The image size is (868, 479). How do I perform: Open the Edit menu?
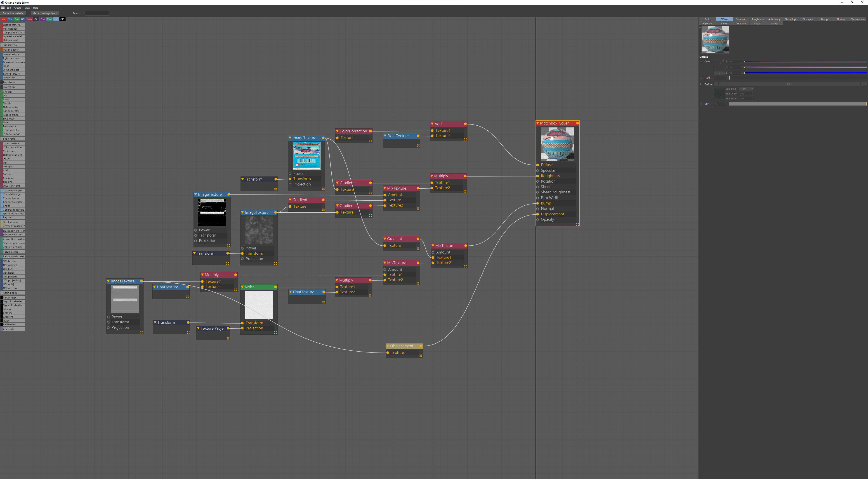9,8
